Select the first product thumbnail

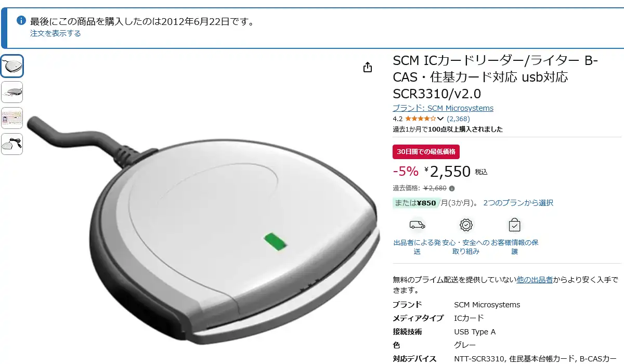(x=11, y=66)
